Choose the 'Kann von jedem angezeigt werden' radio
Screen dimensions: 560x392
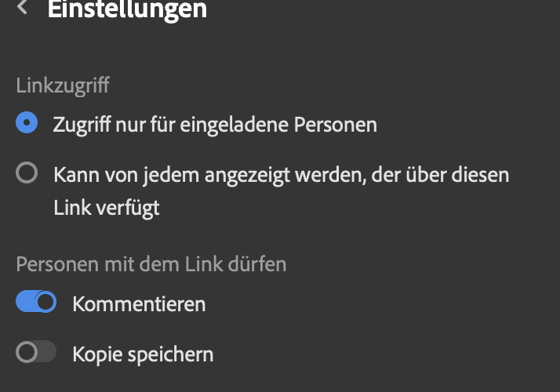(27, 172)
